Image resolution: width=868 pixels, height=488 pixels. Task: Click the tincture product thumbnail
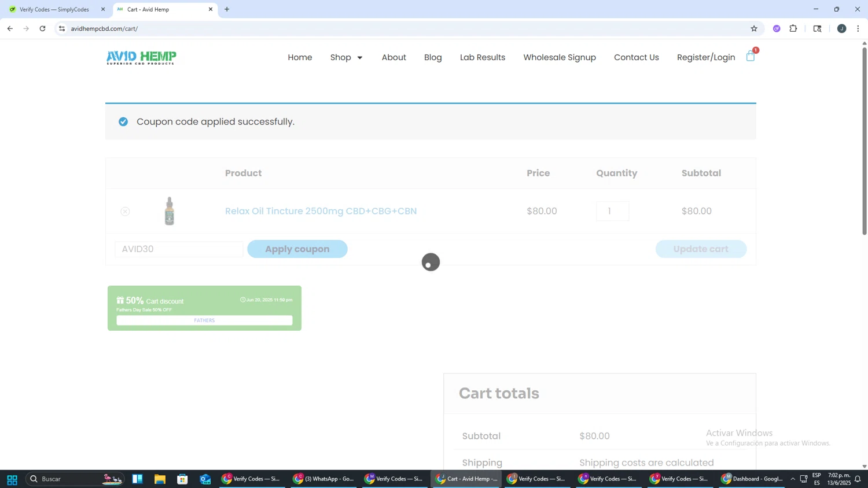pyautogui.click(x=170, y=211)
